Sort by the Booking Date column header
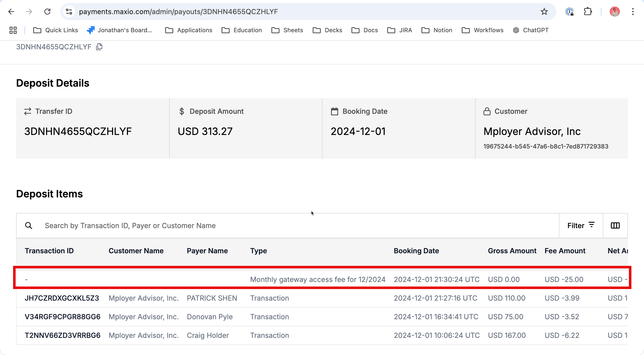This screenshot has height=355, width=644. point(416,251)
